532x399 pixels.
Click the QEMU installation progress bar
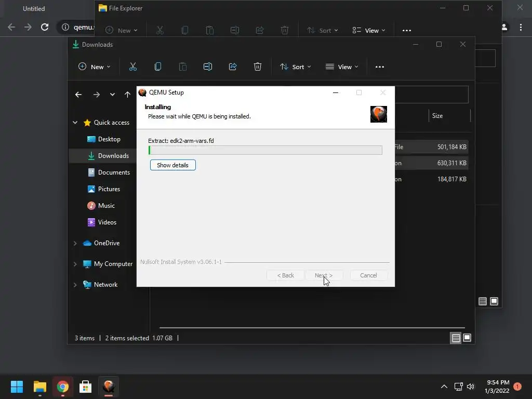(x=265, y=150)
